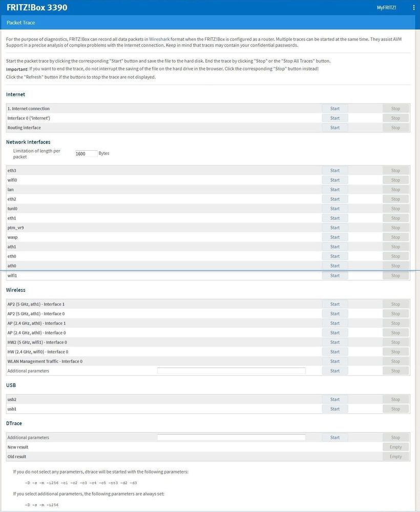Viewport: 420px width, 512px height.
Task: Start the eth2 trace
Action: pos(335,199)
